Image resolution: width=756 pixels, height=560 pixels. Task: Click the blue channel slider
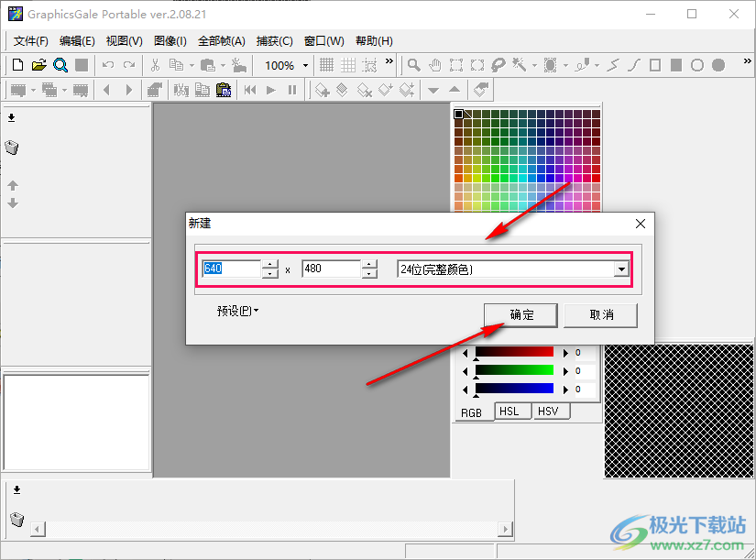pos(514,389)
